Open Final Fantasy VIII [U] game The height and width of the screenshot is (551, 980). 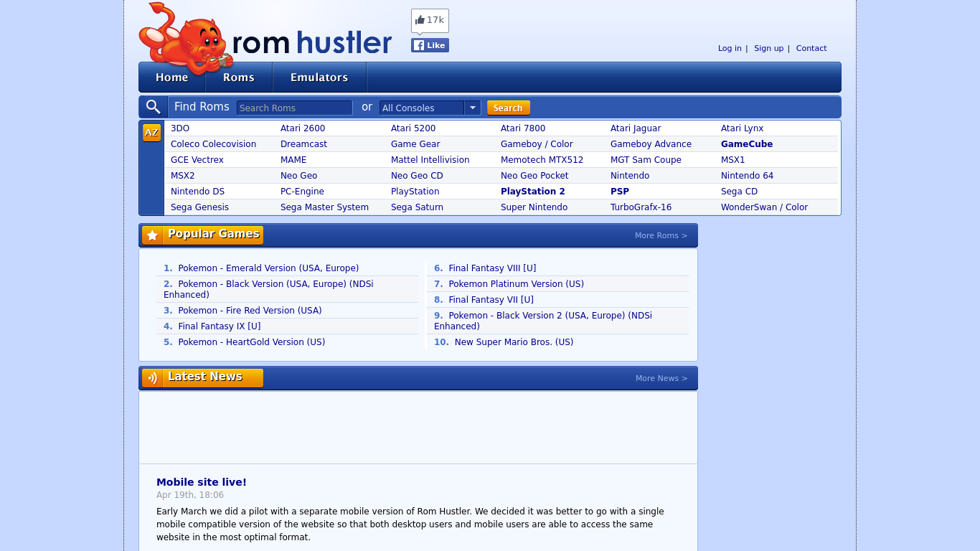tap(492, 268)
